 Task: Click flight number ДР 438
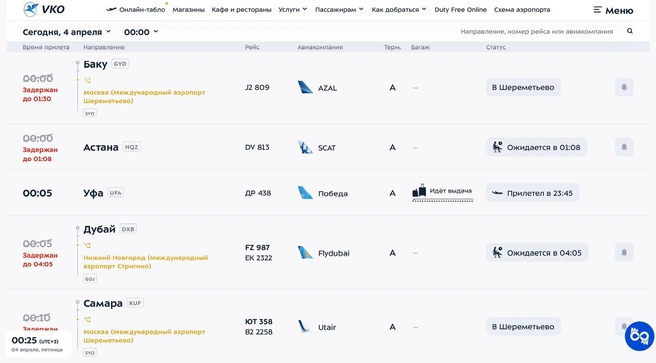coord(258,193)
